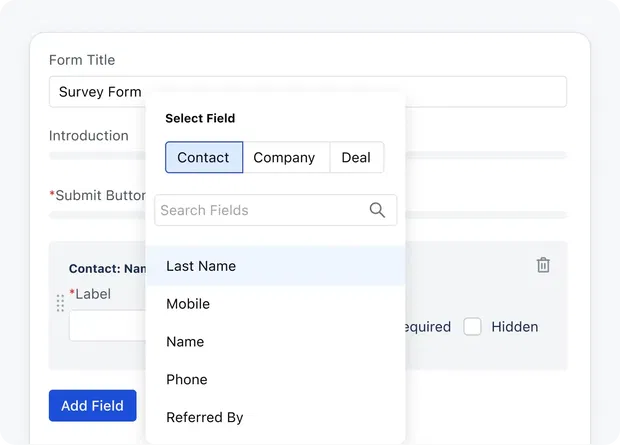Choose Mobile from field list

(x=275, y=304)
